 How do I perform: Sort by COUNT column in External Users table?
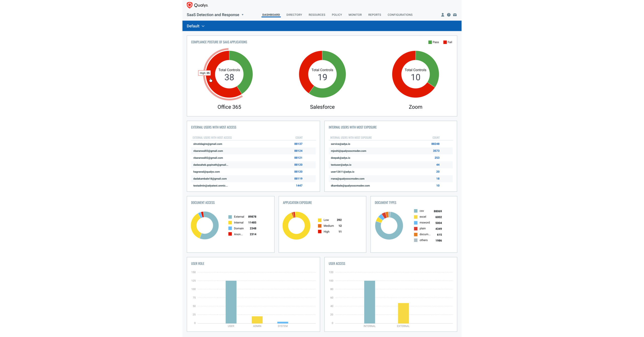click(x=299, y=138)
